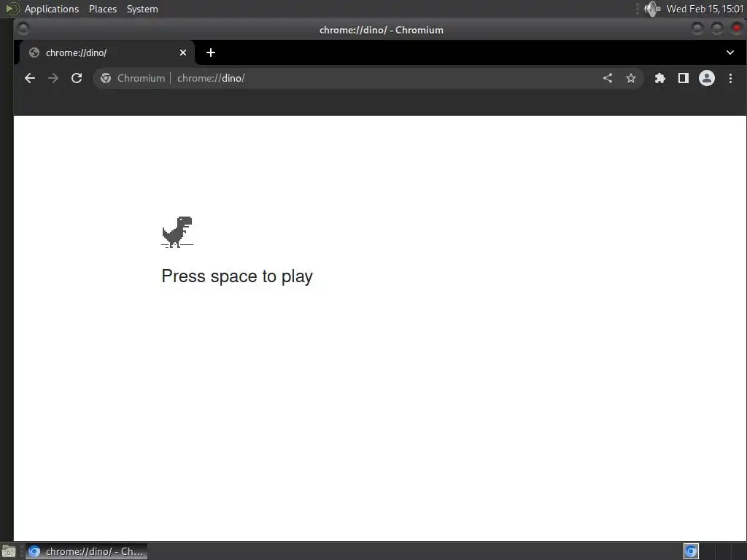Screen dimensions: 747x560
Task: Go back using the browser back arrow
Action: 29,78
